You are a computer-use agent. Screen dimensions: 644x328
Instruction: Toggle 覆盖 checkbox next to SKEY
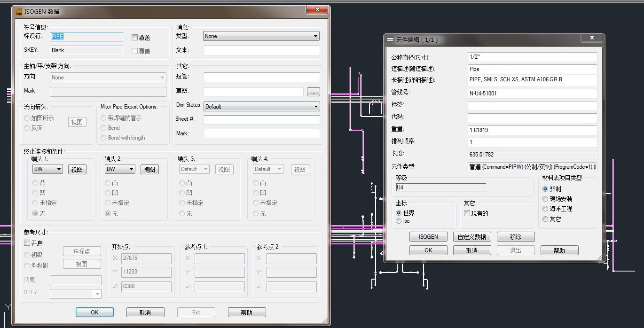point(134,51)
